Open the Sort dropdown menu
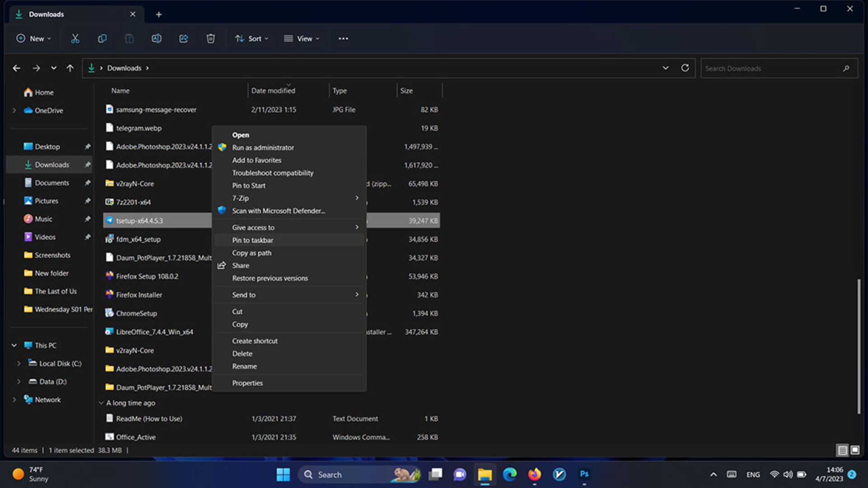The width and height of the screenshot is (868, 488). click(252, 38)
